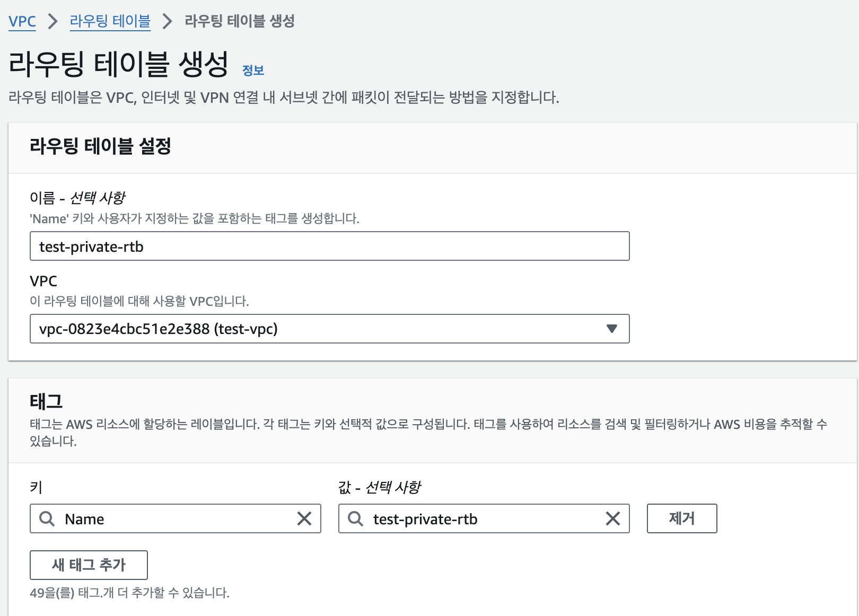Viewport: 859px width, 616px height.
Task: Click the 태그 section heading
Action: 46,401
